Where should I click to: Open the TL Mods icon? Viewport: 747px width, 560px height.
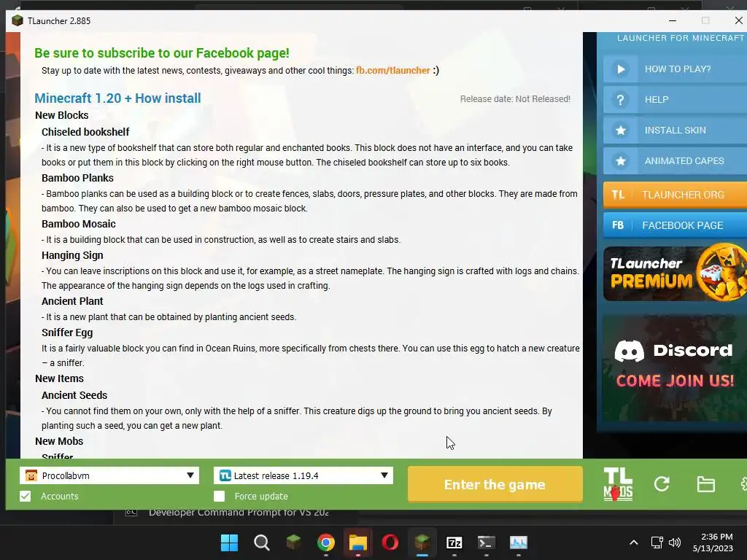pos(618,484)
